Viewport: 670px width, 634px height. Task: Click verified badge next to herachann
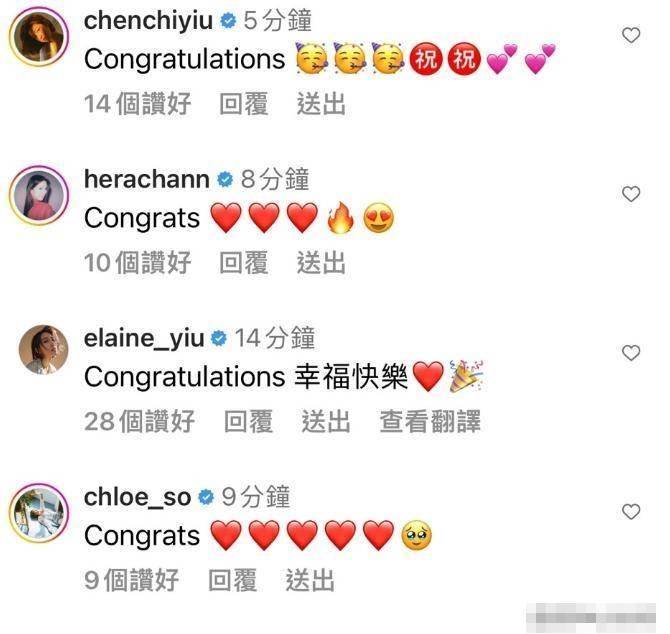tap(225, 180)
